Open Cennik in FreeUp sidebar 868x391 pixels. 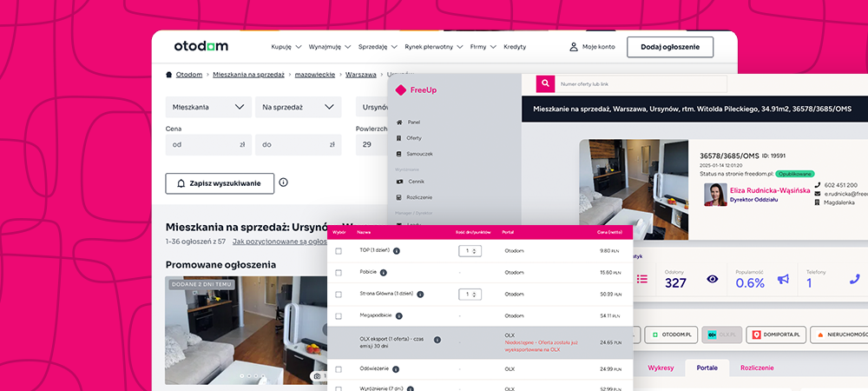(416, 182)
